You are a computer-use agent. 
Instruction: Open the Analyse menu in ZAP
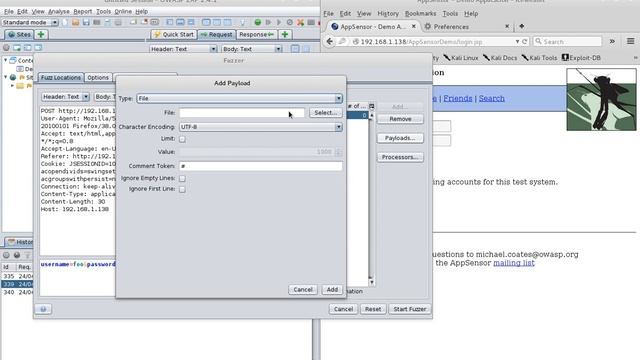point(59,11)
